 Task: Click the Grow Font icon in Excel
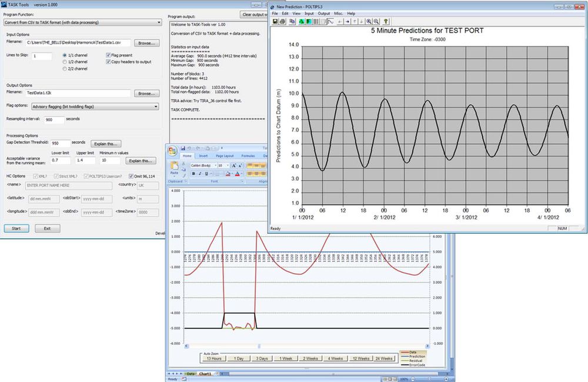(234, 165)
